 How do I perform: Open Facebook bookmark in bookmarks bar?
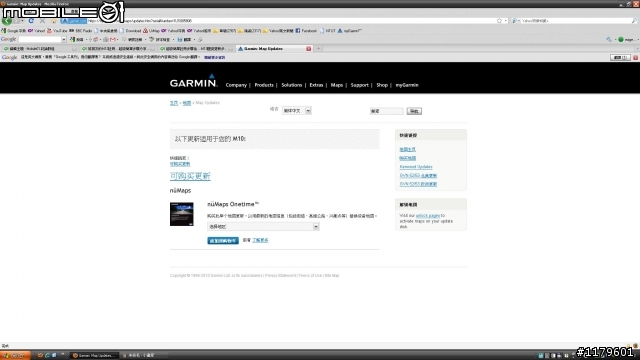(306, 31)
